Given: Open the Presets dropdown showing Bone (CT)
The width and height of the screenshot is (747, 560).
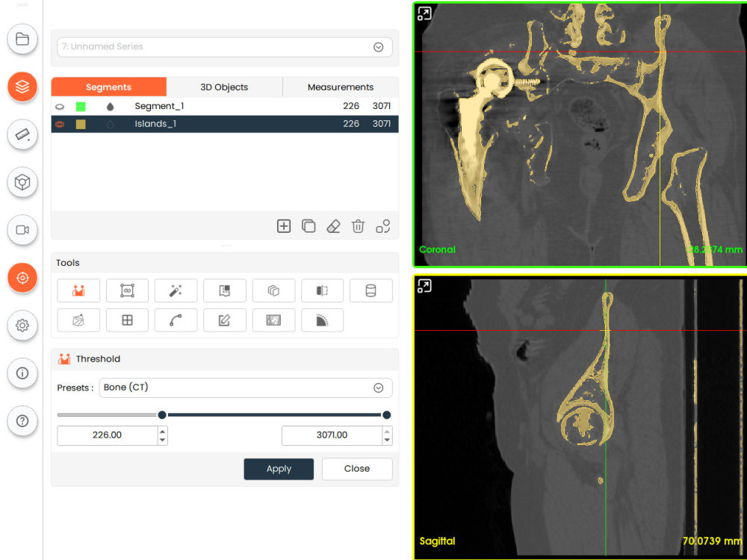Looking at the screenshot, I should click(x=379, y=388).
